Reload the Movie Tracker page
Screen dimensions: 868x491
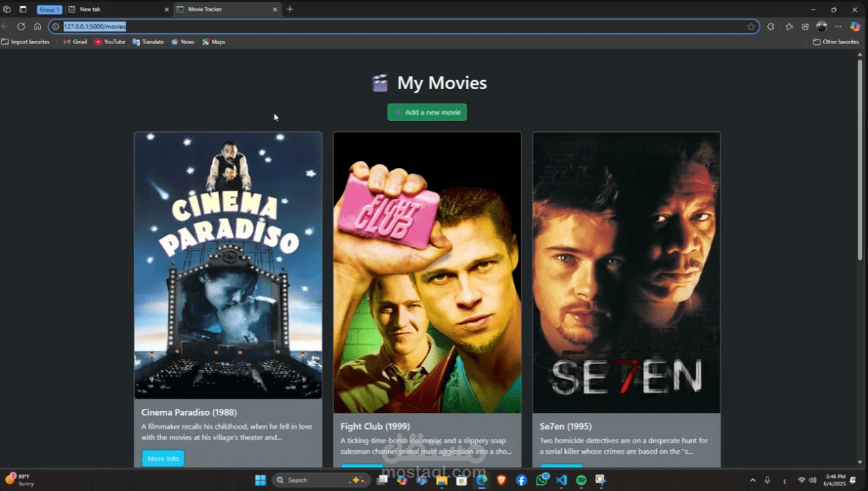coord(21,26)
